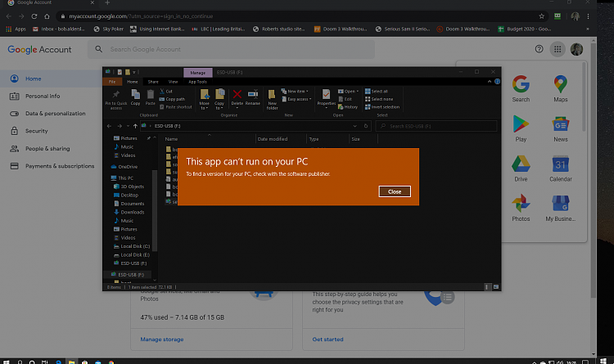Open Google Maps from the apps panel

pos(560,88)
